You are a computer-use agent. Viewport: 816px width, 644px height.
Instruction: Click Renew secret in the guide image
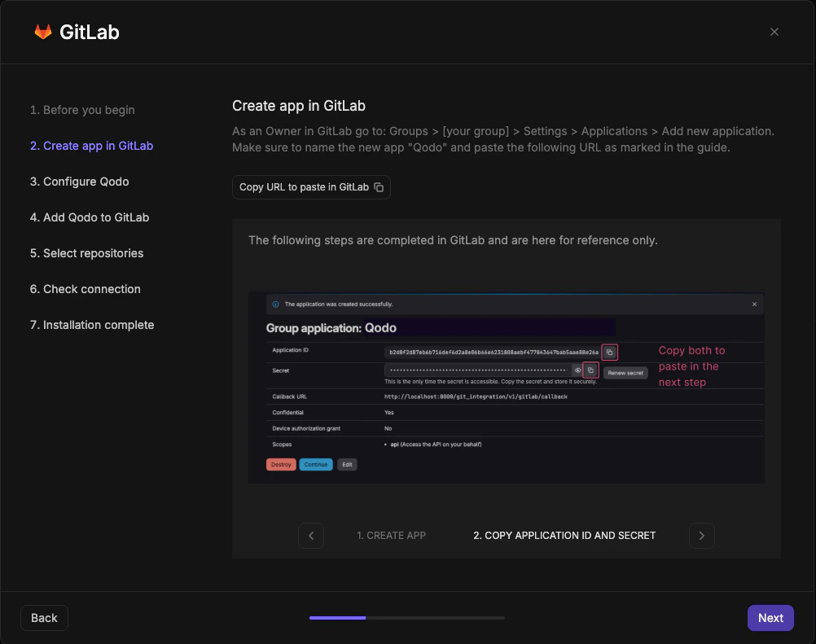tap(625, 373)
